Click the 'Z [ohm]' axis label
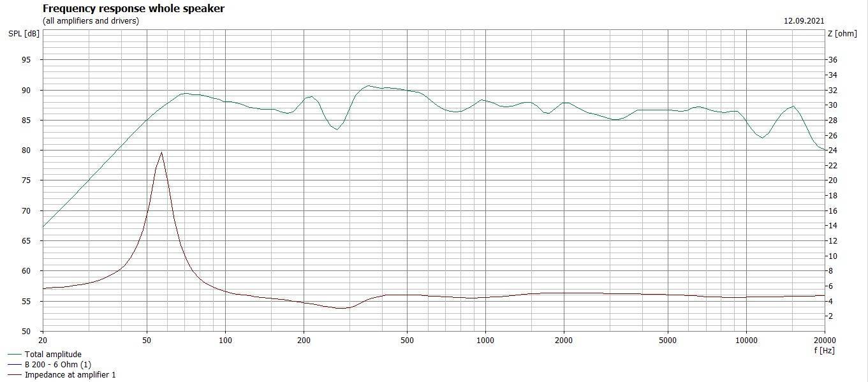 842,34
